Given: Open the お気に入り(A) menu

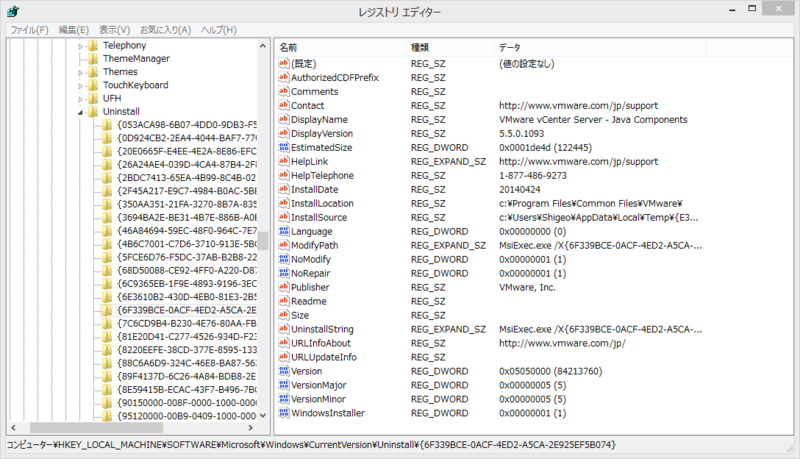Looking at the screenshot, I should (165, 30).
